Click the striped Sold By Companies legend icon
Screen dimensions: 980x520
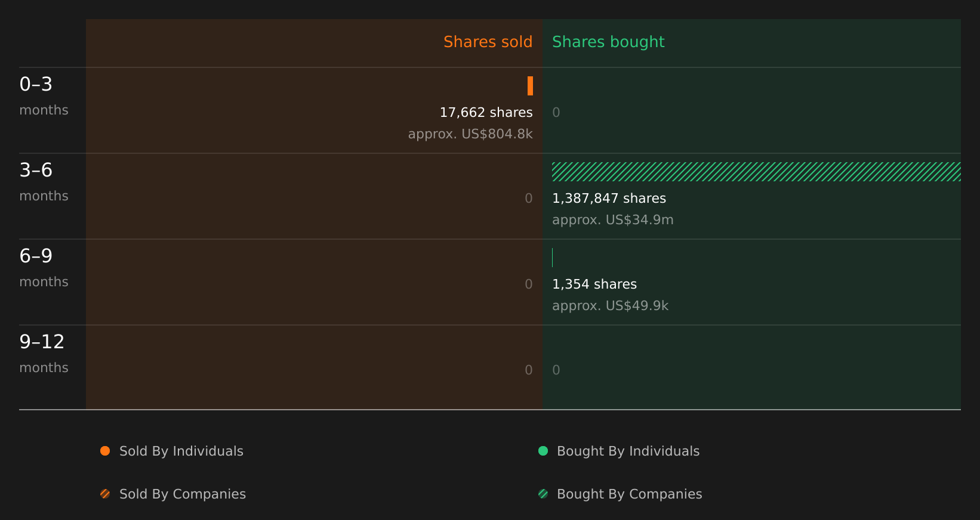tap(105, 494)
